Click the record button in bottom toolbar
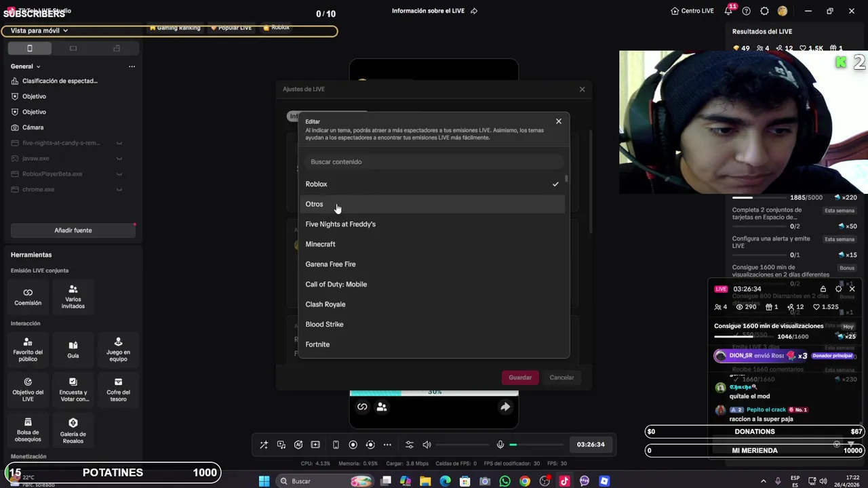 click(x=353, y=445)
